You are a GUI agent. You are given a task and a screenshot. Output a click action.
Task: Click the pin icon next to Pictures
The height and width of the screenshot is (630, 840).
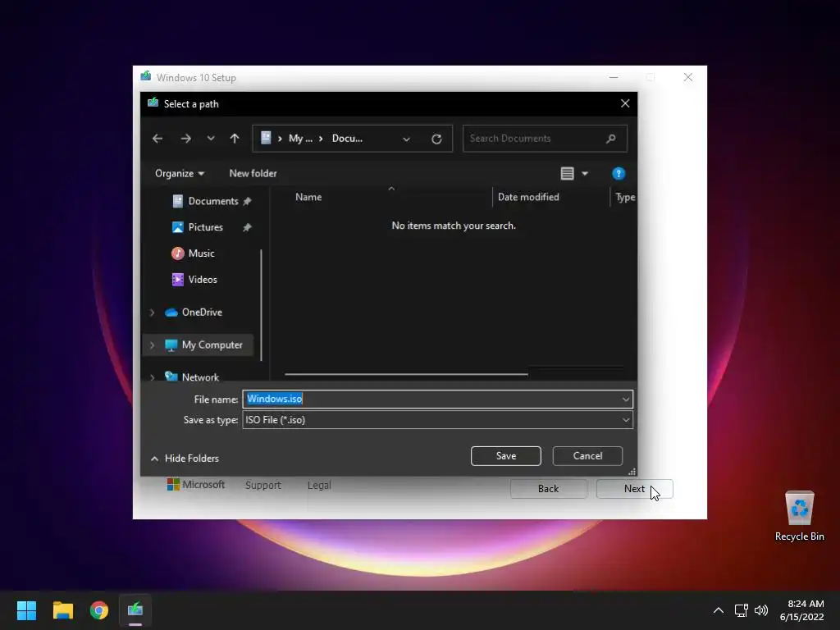click(247, 228)
